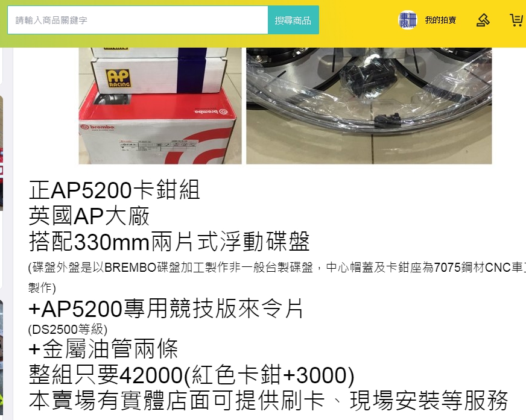
Task: Click the BREMBO碟盤加工製作 small note
Action: coord(277,268)
